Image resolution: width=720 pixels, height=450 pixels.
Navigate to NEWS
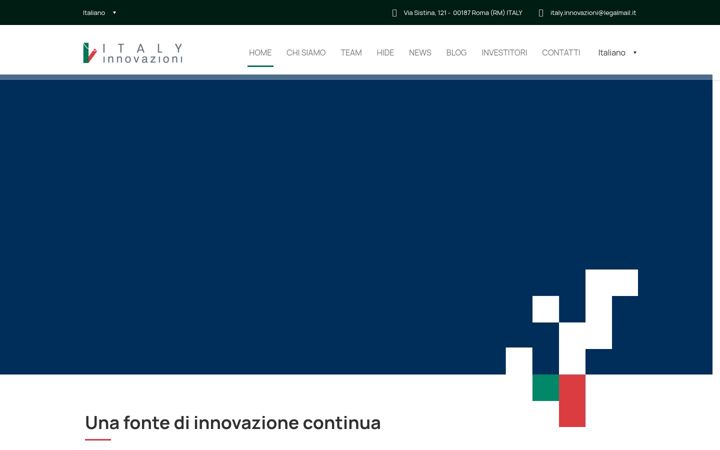(x=420, y=53)
